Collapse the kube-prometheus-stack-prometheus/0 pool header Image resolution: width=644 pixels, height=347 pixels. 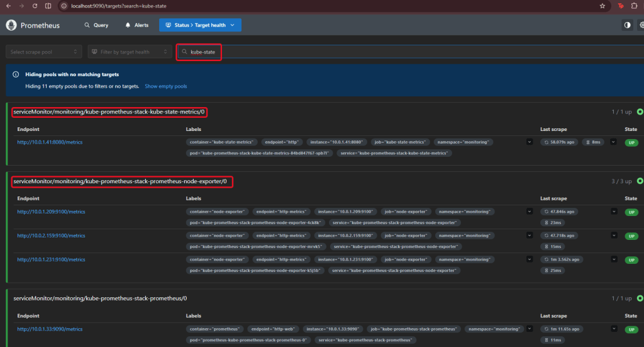(100, 299)
